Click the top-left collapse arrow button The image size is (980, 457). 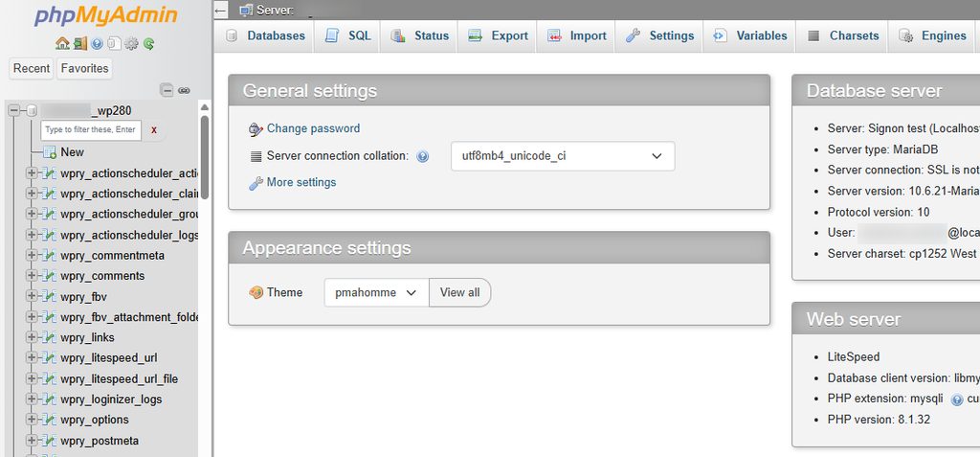point(220,10)
